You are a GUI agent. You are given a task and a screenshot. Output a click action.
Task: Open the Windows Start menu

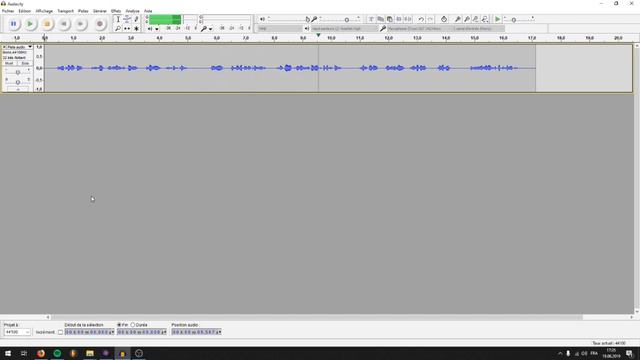8,353
